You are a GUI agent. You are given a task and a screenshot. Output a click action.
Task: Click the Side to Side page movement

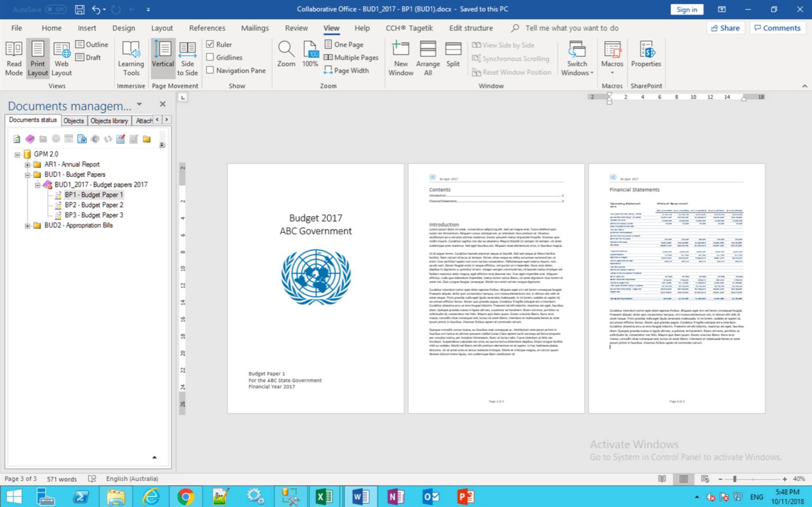187,58
